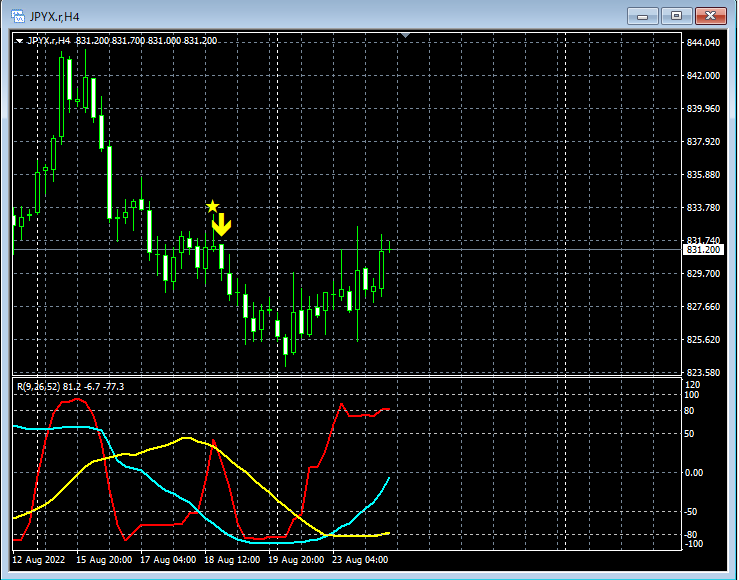Click the 844.040 price scale label
This screenshot has width=739, height=580.
coord(703,43)
